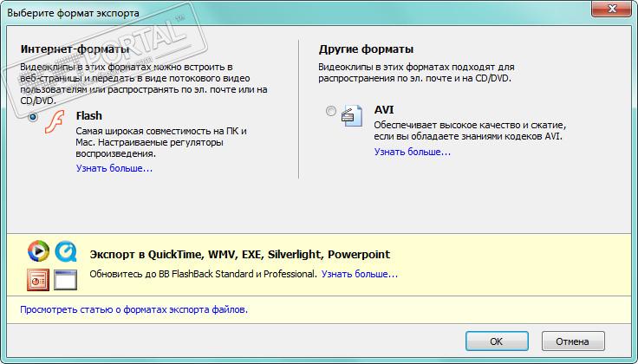Select the Flash export radio button
Viewport: 638px width, 364px height.
[x=34, y=117]
